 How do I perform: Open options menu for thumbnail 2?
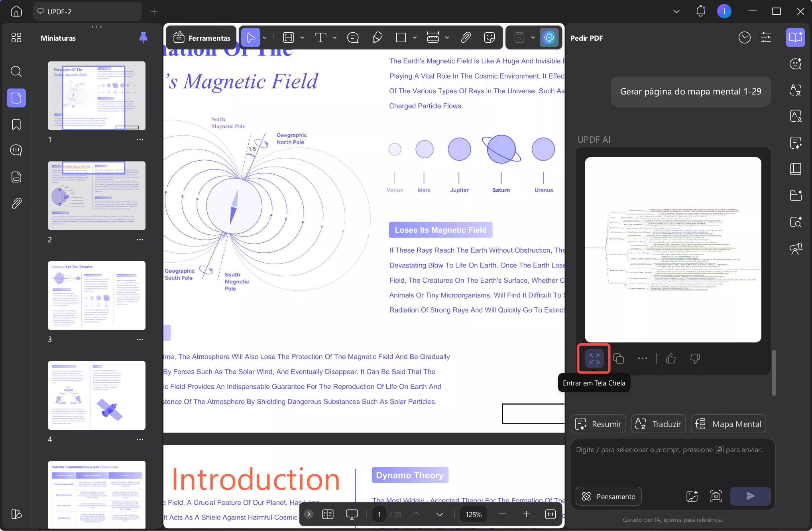[x=140, y=240]
